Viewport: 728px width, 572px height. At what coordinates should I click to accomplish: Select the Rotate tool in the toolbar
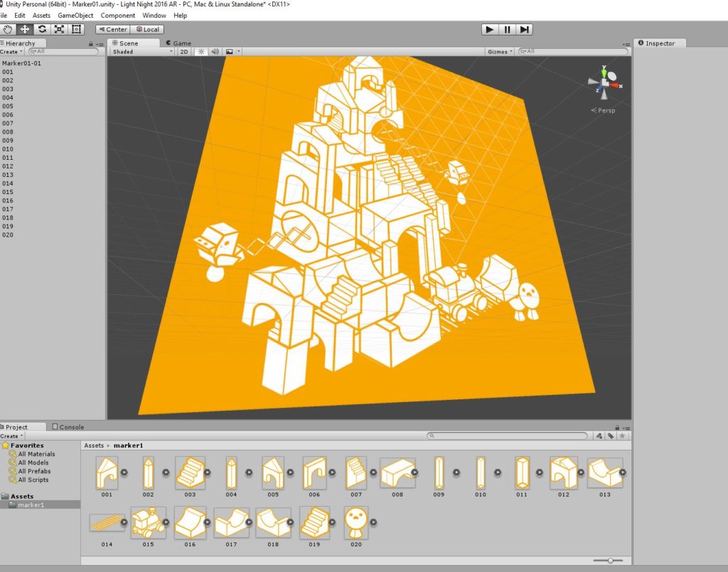click(42, 29)
